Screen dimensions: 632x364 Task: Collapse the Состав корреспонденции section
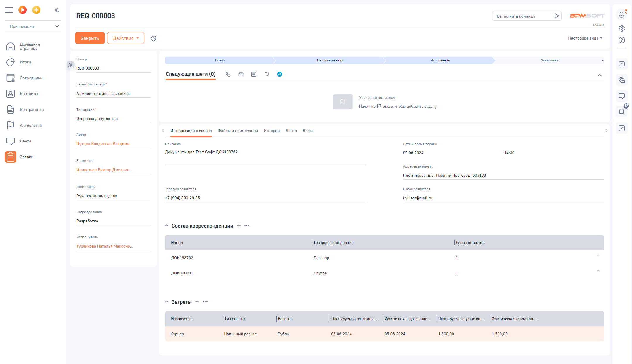pos(167,225)
